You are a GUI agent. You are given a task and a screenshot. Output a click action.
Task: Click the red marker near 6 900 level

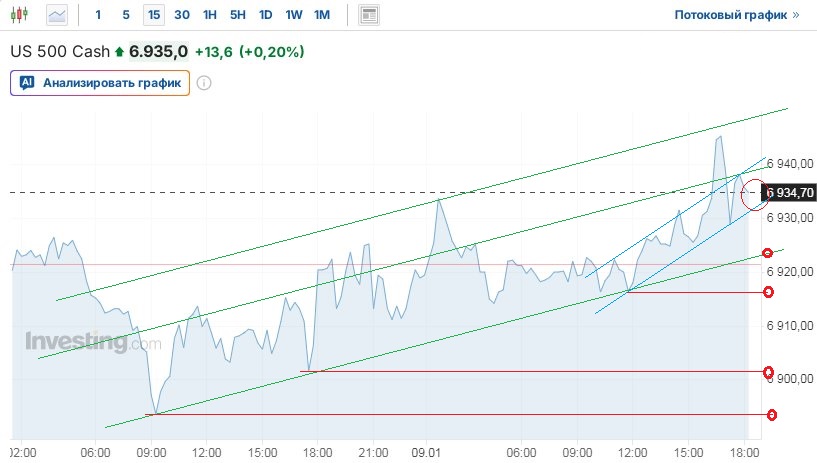[768, 372]
